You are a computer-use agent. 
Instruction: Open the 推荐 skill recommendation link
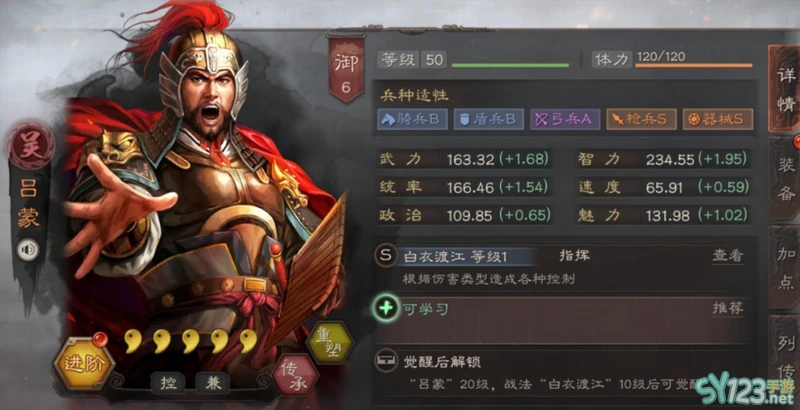(728, 308)
